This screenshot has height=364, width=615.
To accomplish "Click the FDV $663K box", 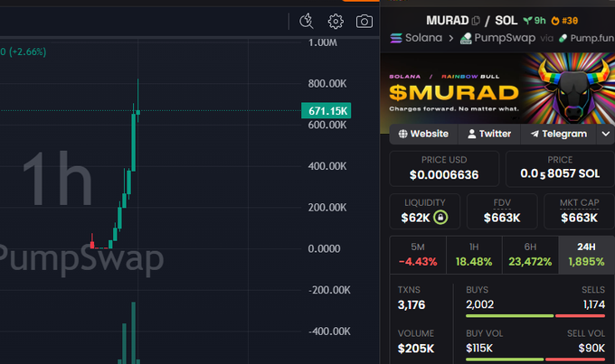I will point(502,211).
